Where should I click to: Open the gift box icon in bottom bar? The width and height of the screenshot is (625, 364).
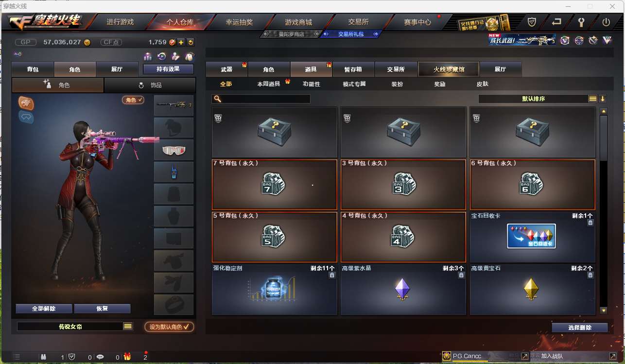[x=127, y=357]
